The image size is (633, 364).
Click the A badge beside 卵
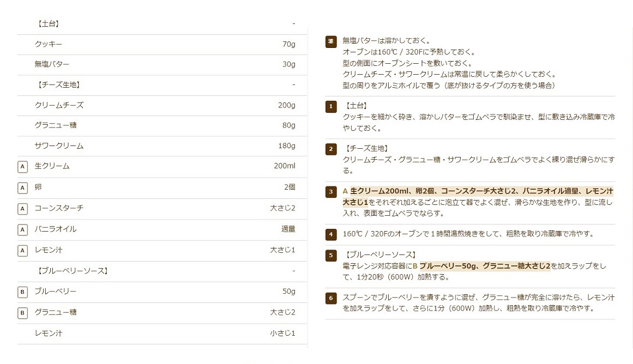(22, 188)
